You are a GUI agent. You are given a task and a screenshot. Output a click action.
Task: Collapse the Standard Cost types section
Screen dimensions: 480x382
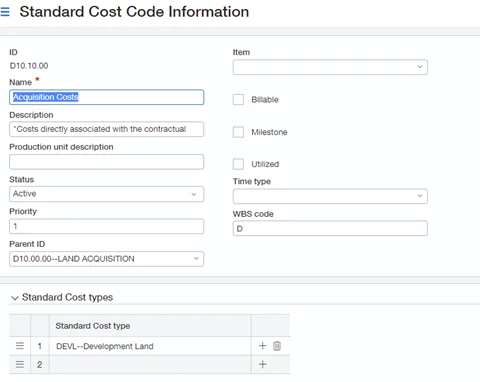(15, 298)
